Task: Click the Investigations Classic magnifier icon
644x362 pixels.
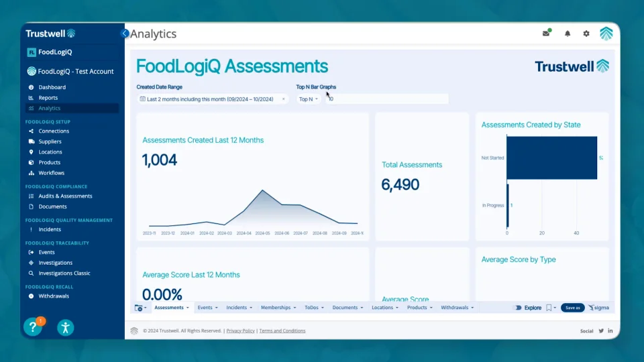Action: pos(31,274)
